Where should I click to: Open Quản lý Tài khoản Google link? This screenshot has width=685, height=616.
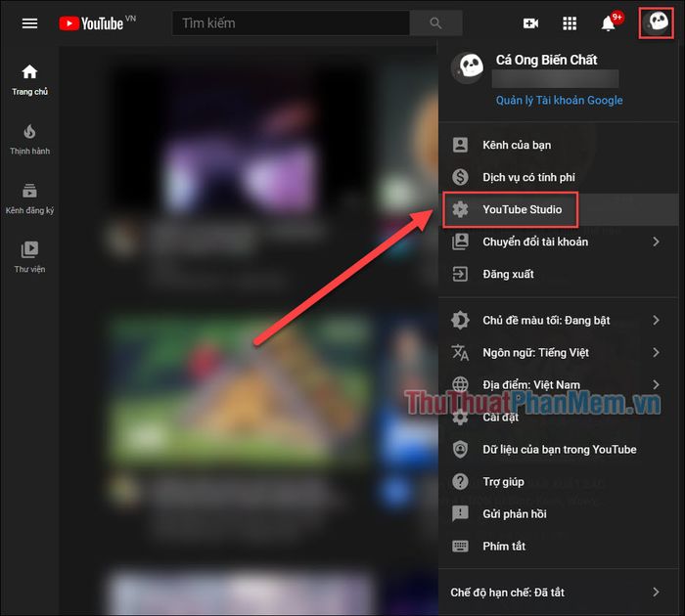point(559,101)
